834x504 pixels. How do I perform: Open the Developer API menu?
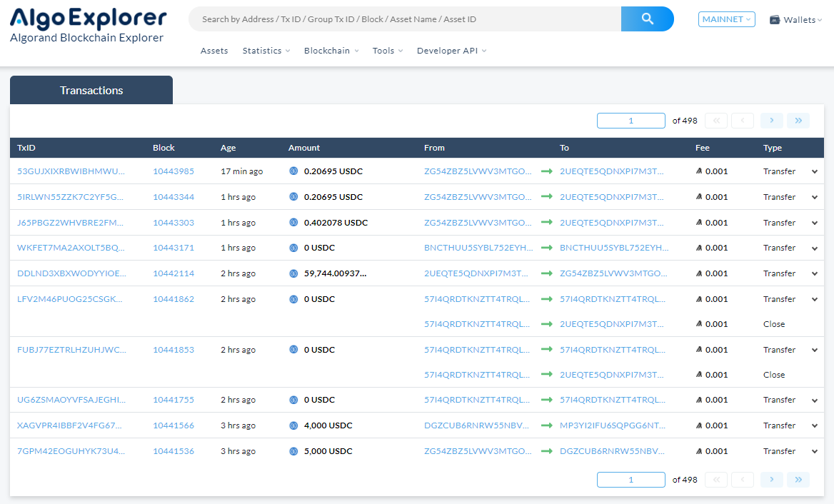(451, 51)
